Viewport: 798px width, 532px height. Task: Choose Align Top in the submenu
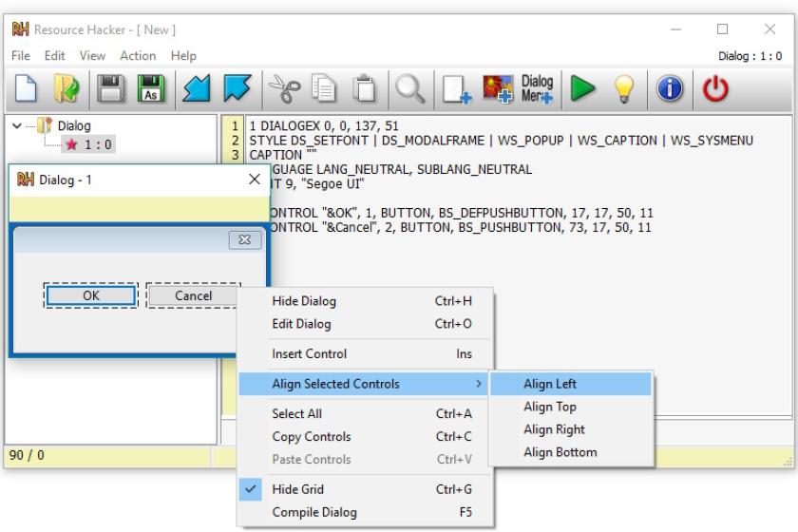click(571, 407)
